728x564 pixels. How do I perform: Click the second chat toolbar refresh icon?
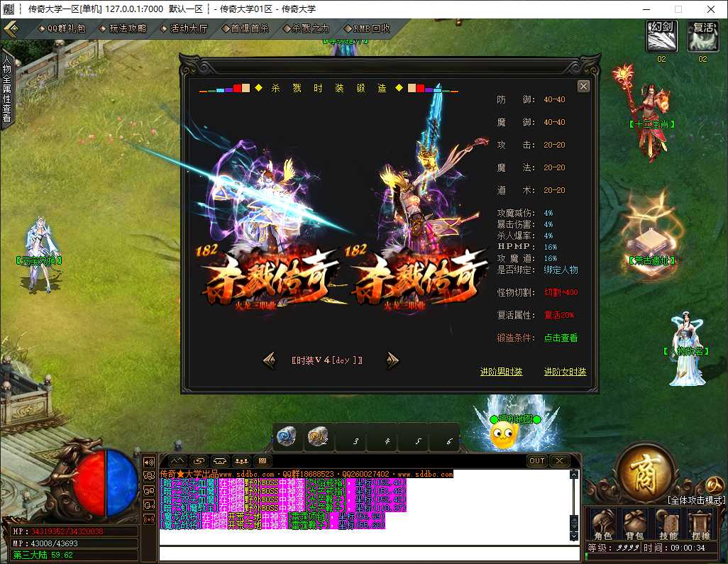(199, 461)
